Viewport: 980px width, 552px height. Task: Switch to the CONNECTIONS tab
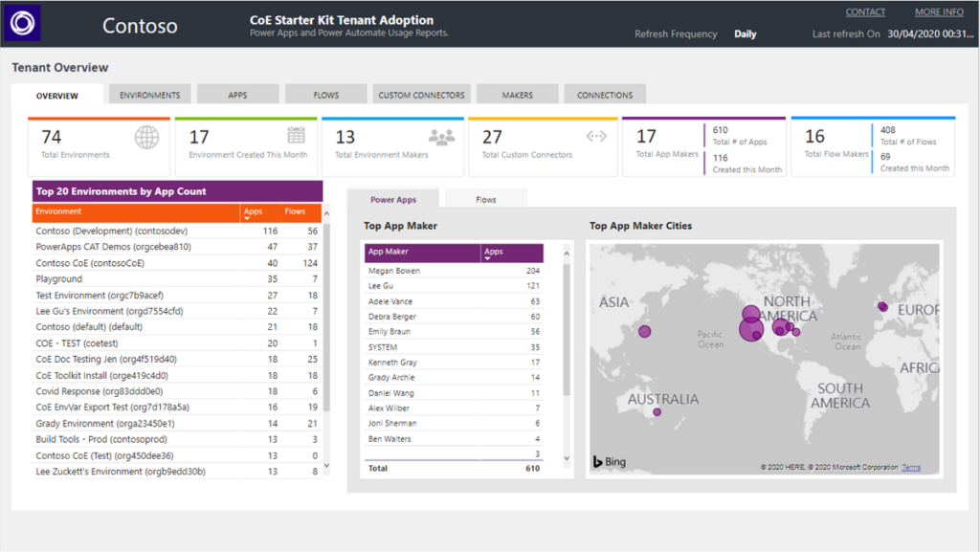pos(605,93)
